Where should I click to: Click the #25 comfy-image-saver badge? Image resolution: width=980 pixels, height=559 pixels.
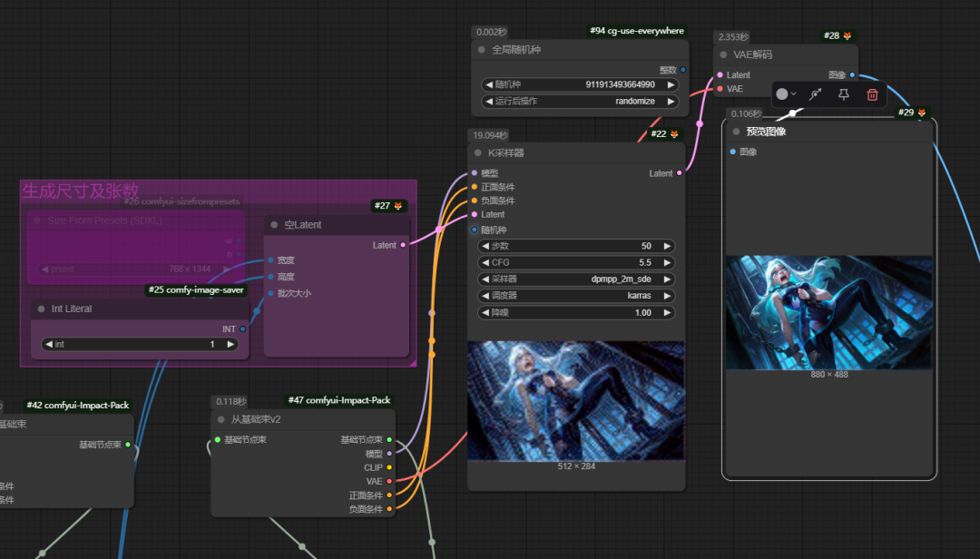(196, 290)
